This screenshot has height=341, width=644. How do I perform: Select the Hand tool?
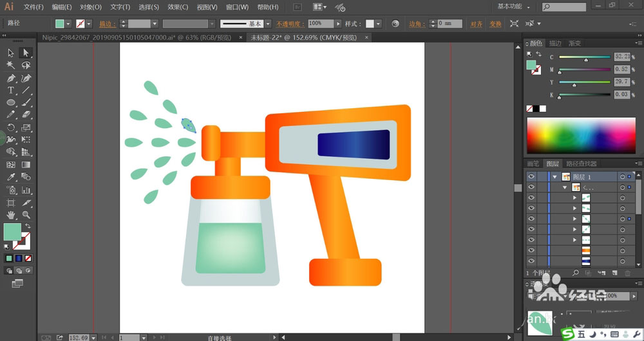click(x=11, y=215)
